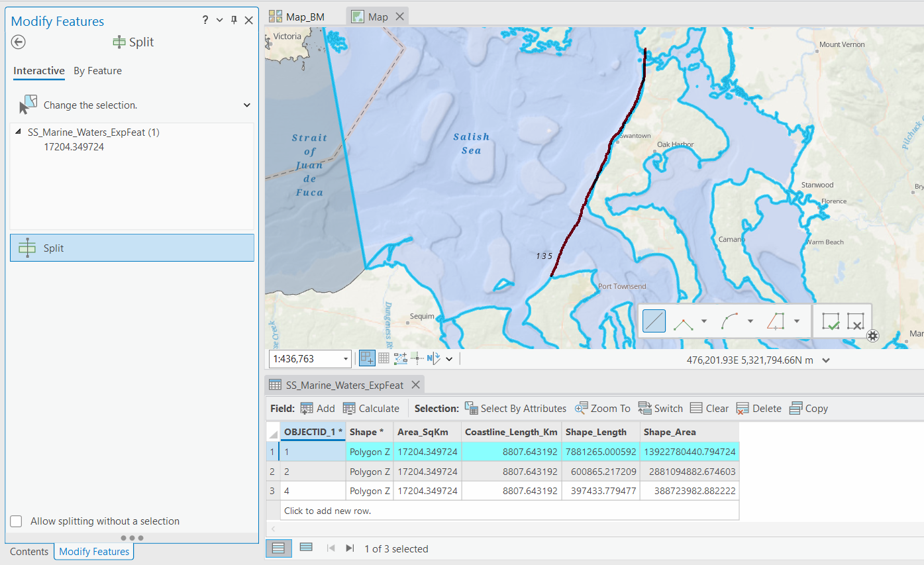Cancel the sketch with the X icon

856,321
